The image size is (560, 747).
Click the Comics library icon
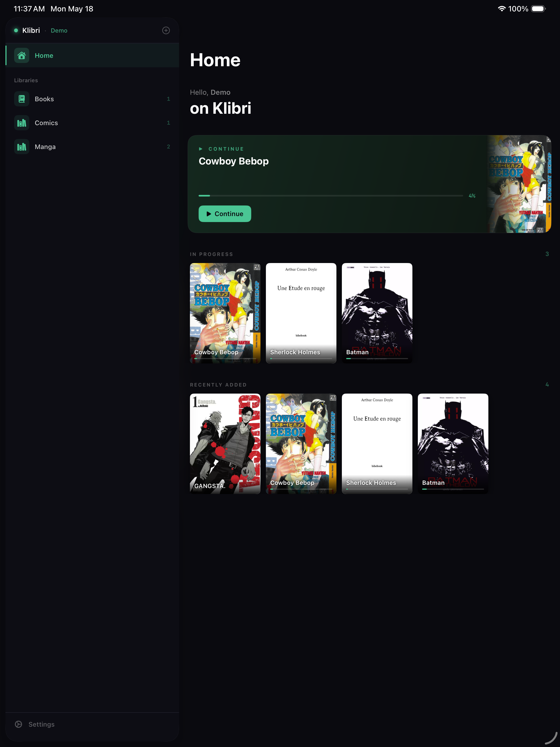(x=22, y=123)
